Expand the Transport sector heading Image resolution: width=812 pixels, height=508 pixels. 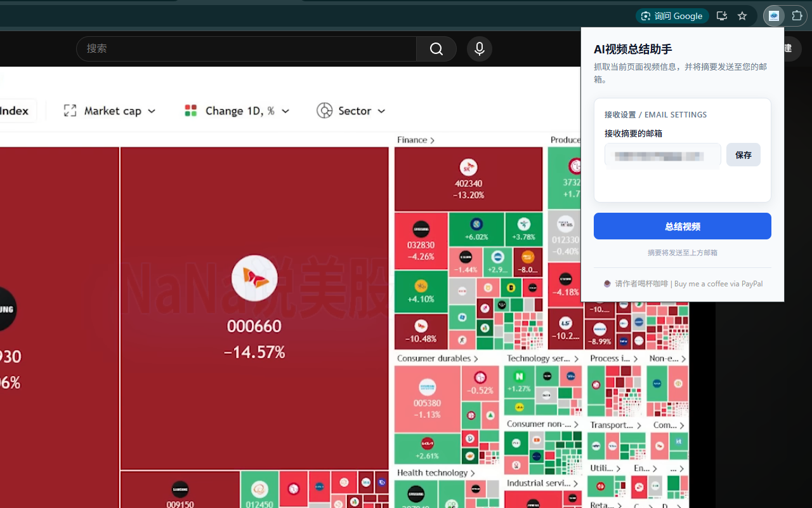pos(615,425)
